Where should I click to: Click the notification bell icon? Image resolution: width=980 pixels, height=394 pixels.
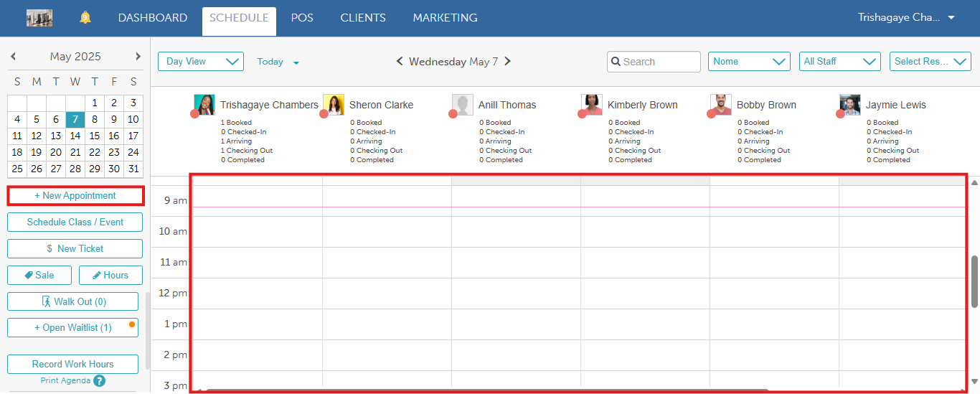click(x=85, y=18)
